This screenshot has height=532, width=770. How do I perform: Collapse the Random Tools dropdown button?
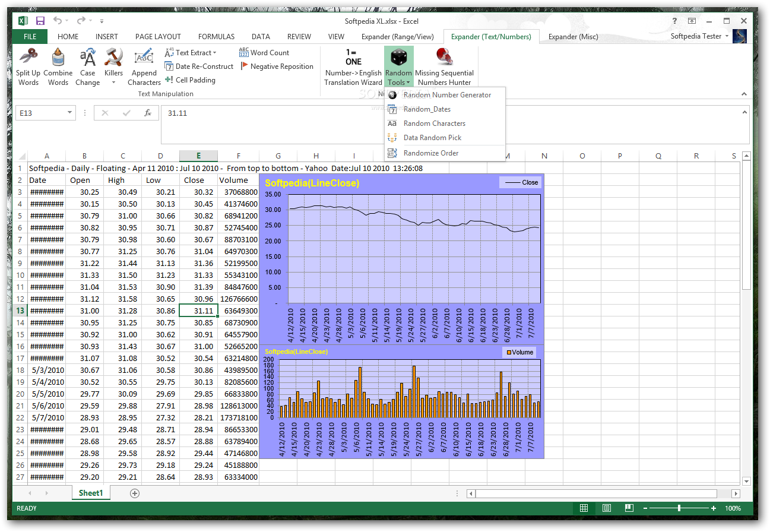398,67
